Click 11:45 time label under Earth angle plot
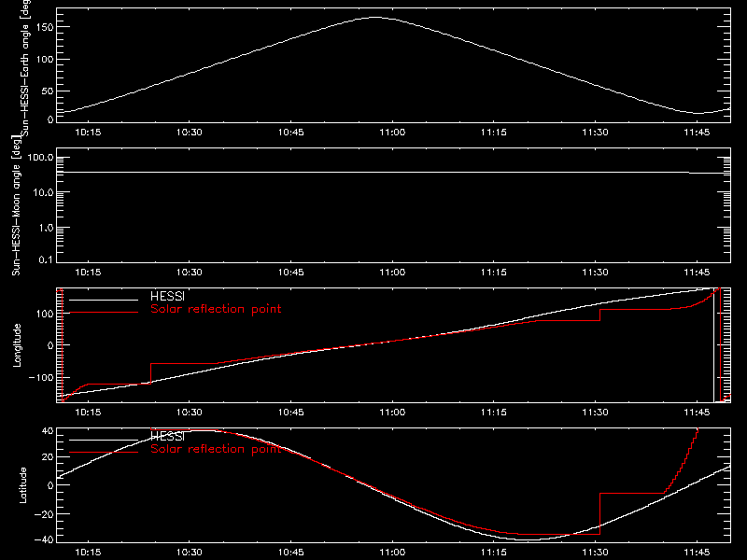The image size is (747, 560). click(697, 132)
